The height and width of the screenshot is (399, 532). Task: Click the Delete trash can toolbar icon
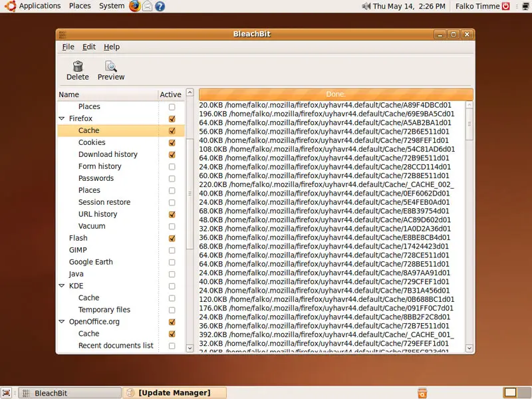pyautogui.click(x=78, y=66)
